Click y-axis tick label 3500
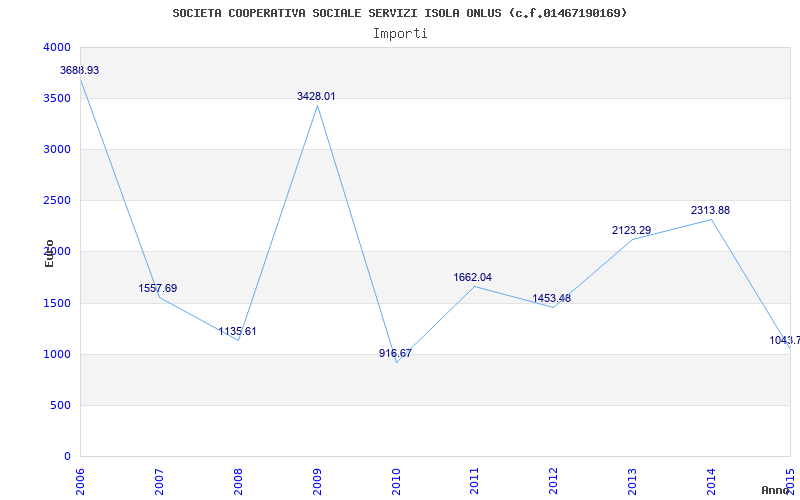Screen dimensions: 800x500 [57, 98]
